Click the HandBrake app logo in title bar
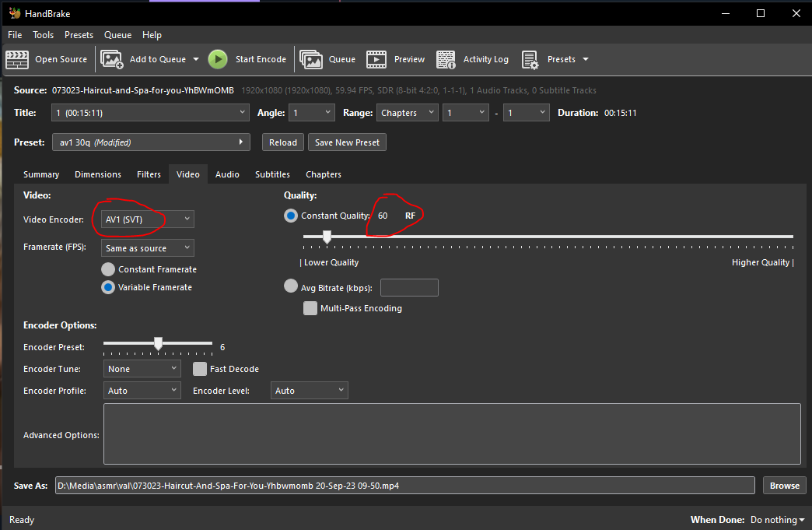The width and height of the screenshot is (812, 530). 15,13
